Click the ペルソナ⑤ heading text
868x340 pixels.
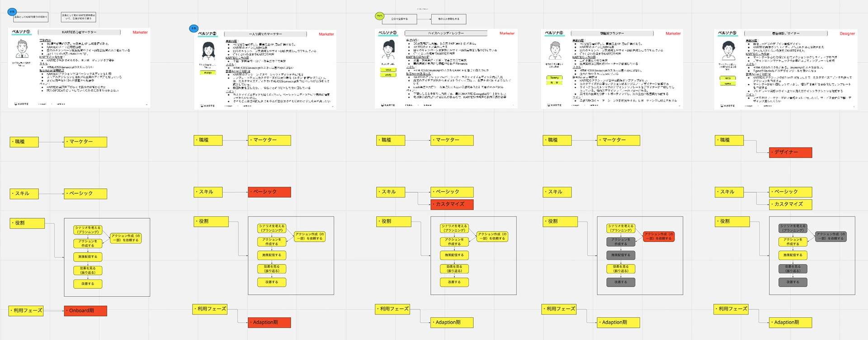(x=727, y=33)
